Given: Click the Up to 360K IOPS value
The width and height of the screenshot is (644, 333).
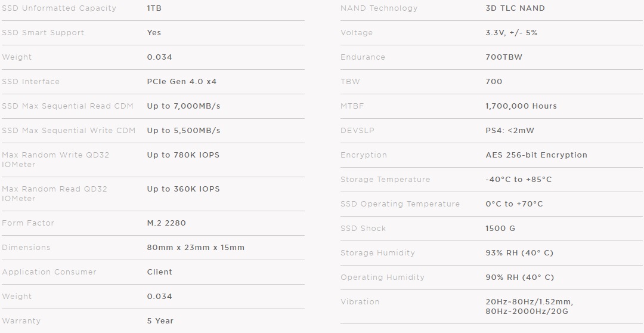Looking at the screenshot, I should (183, 189).
